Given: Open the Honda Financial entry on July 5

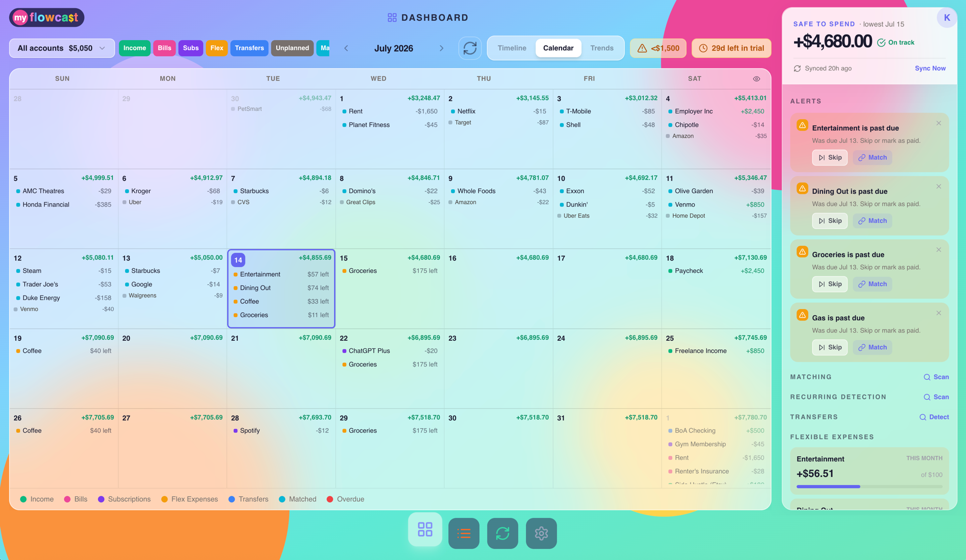Looking at the screenshot, I should 64,205.
